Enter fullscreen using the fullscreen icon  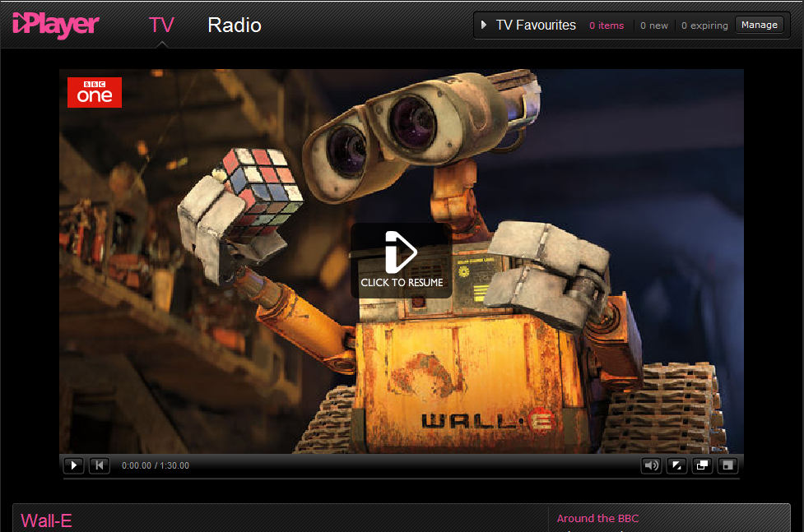[x=727, y=465]
